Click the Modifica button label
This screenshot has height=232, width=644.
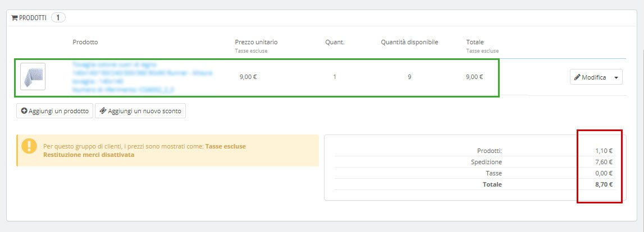[593, 77]
